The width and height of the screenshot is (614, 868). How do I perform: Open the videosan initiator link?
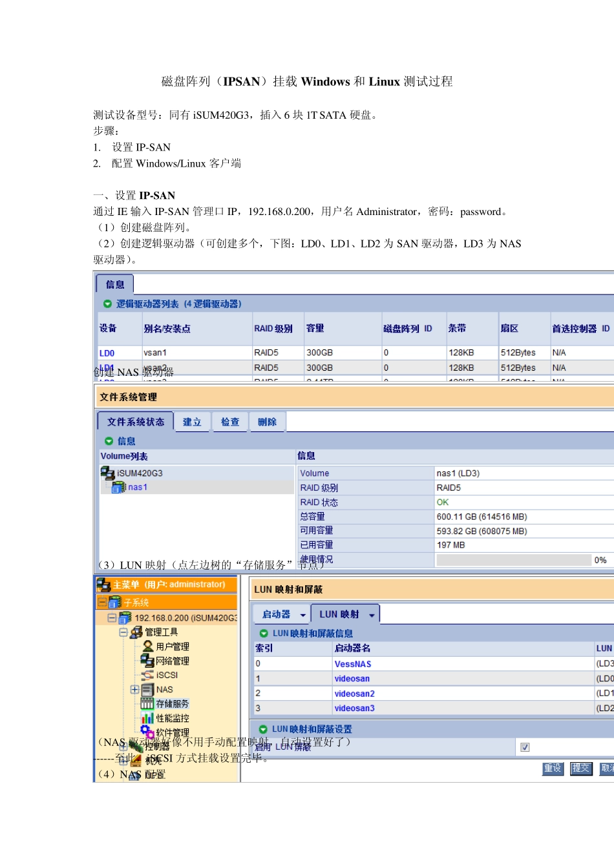click(352, 679)
